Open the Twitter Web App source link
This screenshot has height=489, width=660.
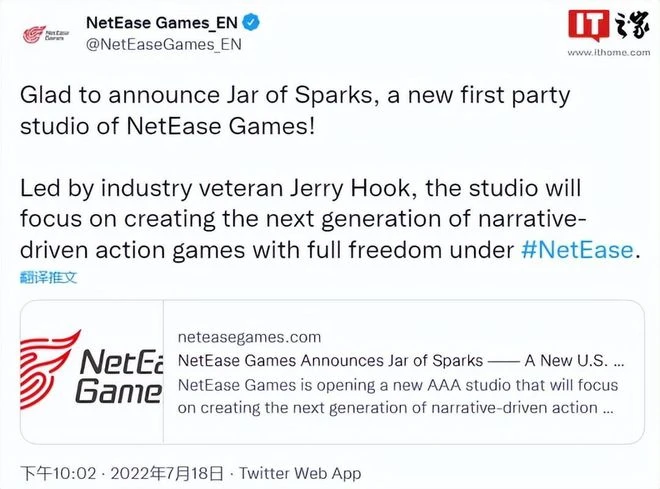pyautogui.click(x=299, y=472)
